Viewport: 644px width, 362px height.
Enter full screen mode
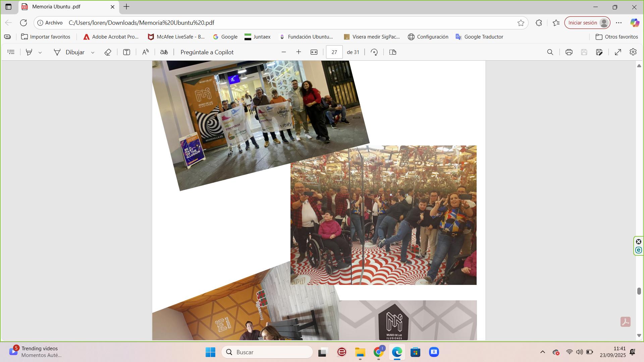[618, 52]
